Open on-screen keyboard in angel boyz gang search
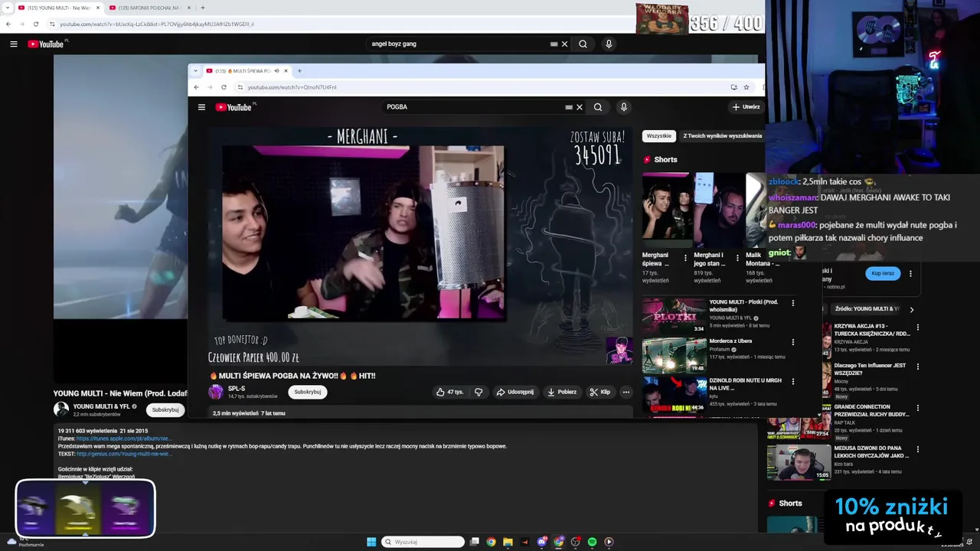This screenshot has width=980, height=551. (x=554, y=44)
